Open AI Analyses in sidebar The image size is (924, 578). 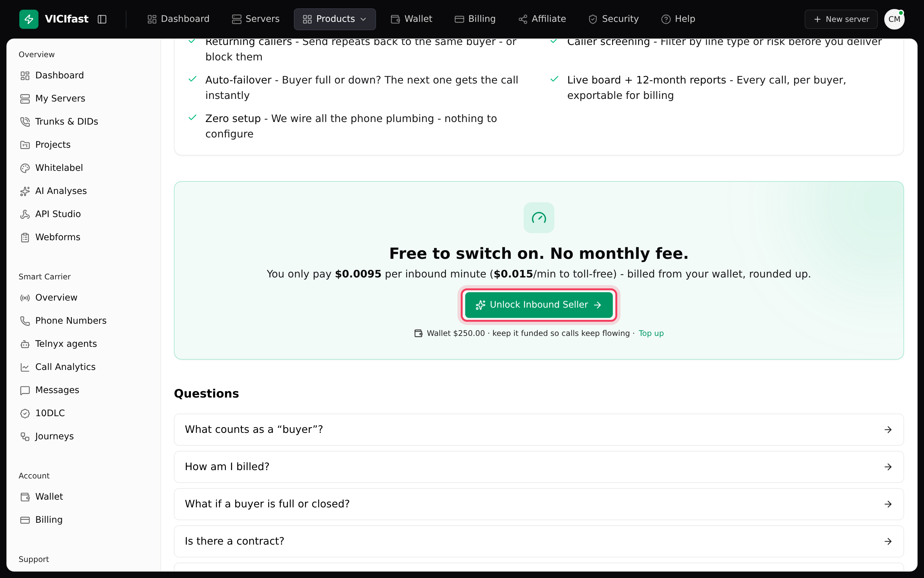coord(54,191)
